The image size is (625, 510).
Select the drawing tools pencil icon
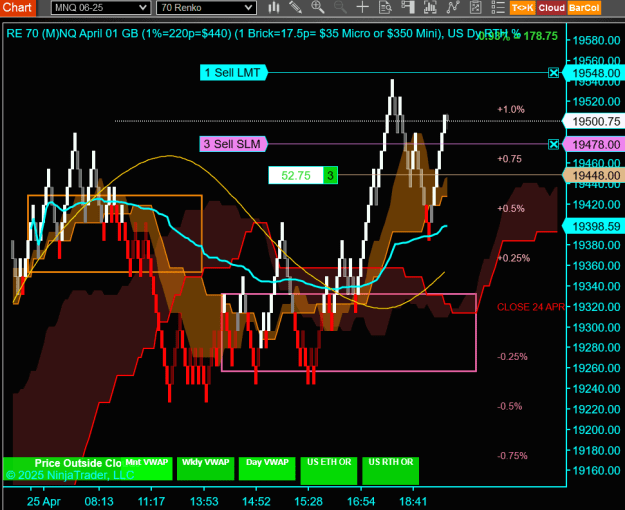(295, 7)
